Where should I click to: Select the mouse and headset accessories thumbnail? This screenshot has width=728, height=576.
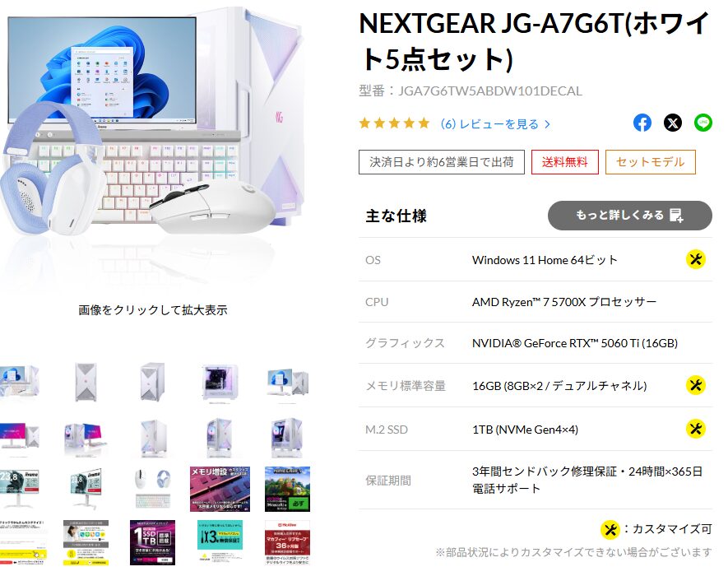(153, 489)
